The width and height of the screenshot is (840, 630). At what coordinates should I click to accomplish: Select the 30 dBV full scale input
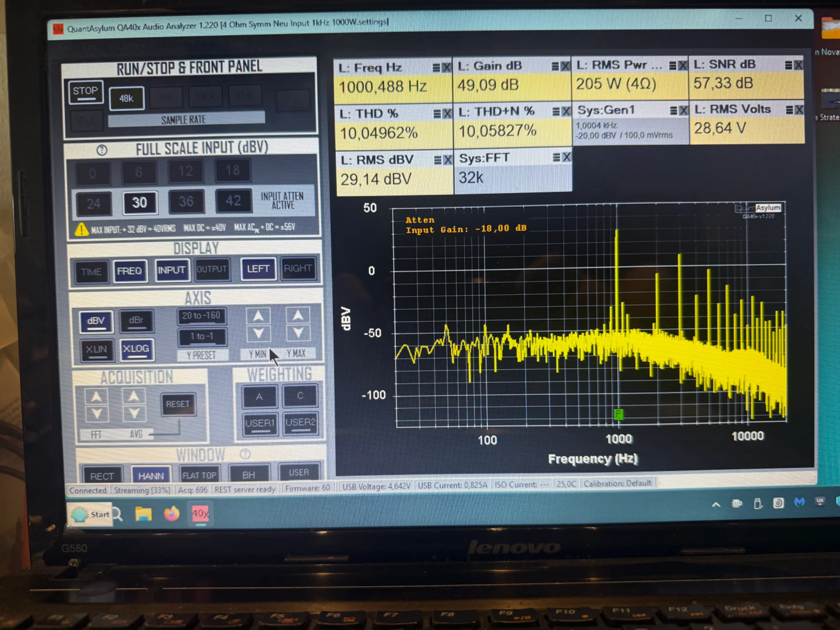click(140, 203)
